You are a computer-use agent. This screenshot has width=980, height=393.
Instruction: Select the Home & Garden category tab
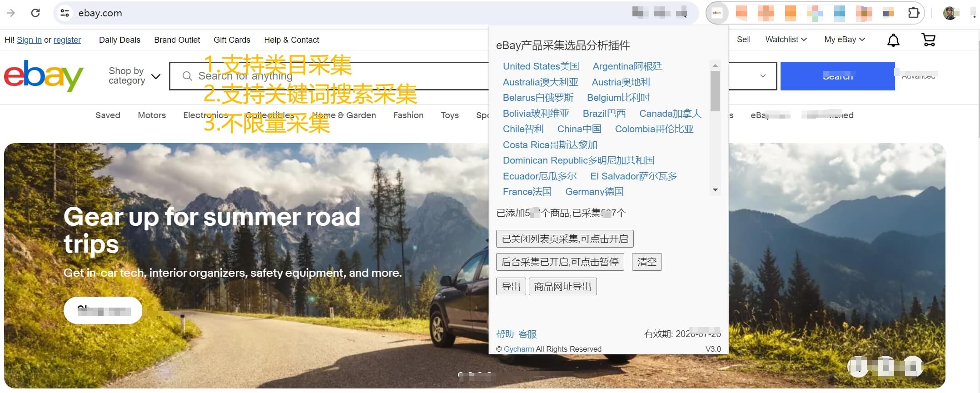coord(344,115)
